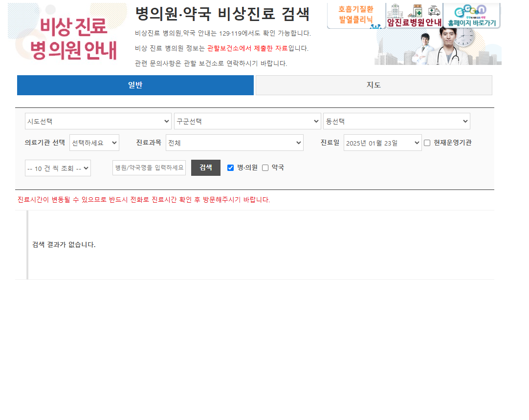Uncheck the 병·의원 checkbox

[230, 168]
